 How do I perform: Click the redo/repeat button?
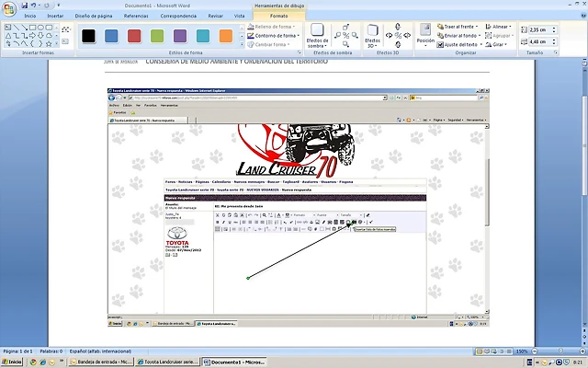click(47, 6)
